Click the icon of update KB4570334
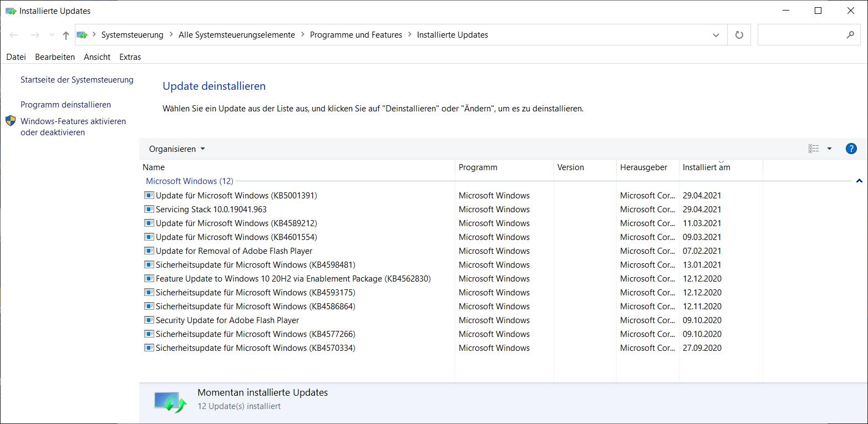The image size is (868, 424). (x=149, y=348)
